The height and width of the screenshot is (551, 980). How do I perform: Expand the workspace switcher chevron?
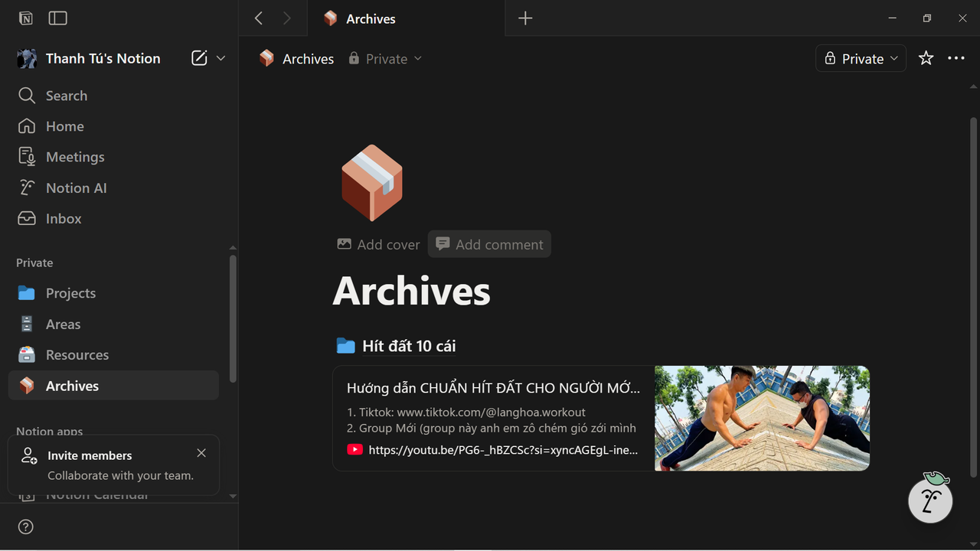221,58
